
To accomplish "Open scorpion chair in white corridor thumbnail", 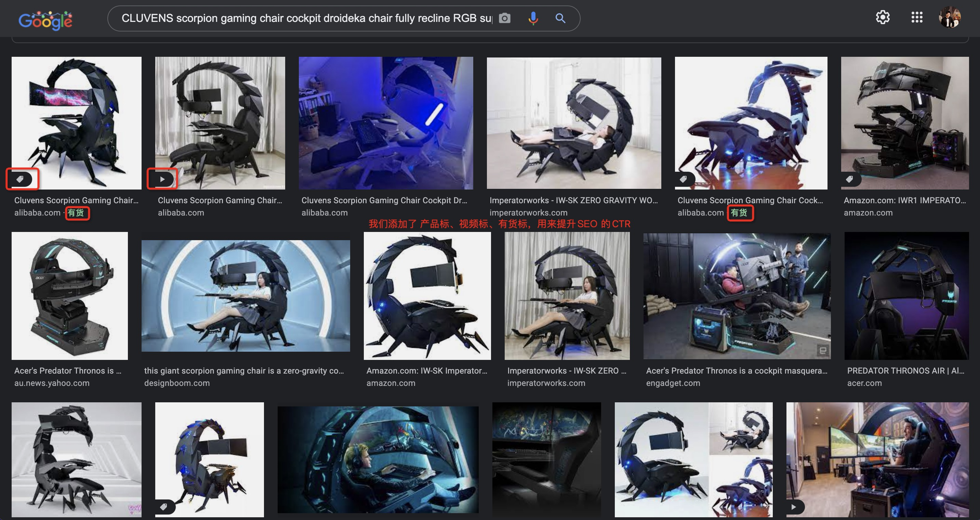I will point(77,459).
